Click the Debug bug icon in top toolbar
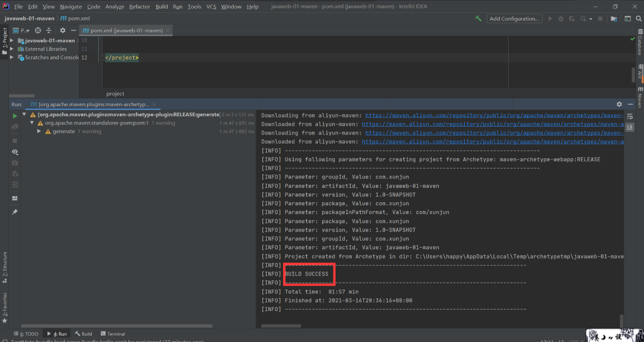Screen dimensions: 644x342 (x=561, y=19)
